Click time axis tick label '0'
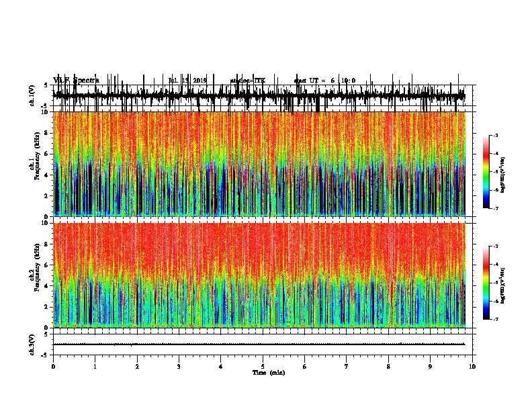This screenshot has height=411, width=532. point(53,367)
